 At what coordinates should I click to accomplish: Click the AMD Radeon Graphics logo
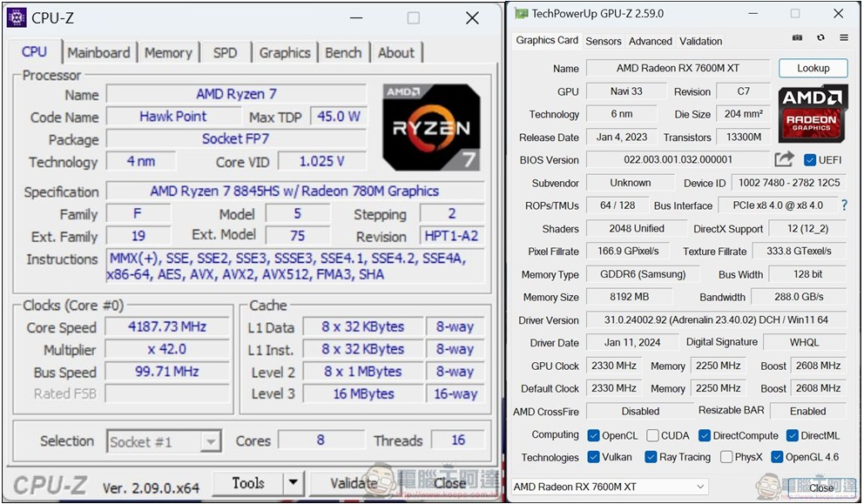[x=813, y=113]
